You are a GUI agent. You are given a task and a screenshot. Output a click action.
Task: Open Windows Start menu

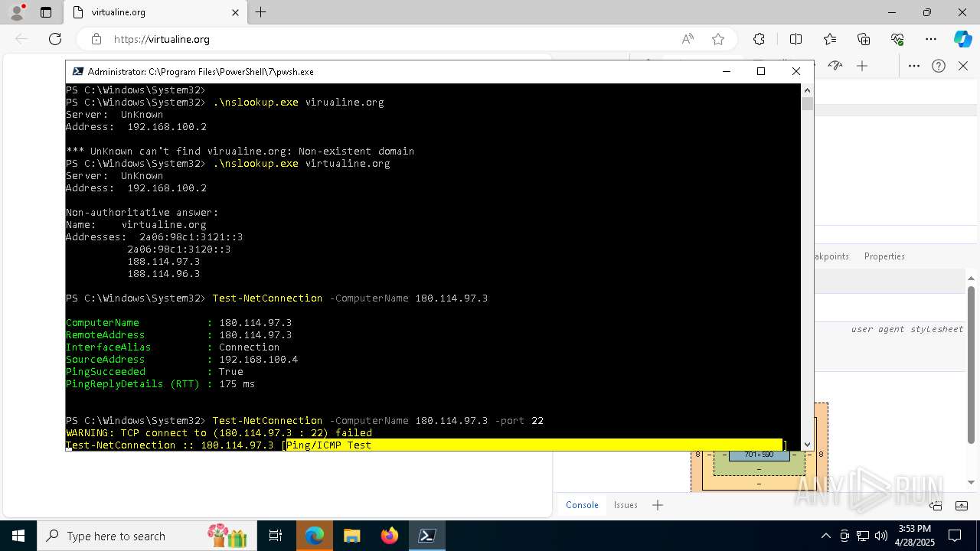click(18, 536)
